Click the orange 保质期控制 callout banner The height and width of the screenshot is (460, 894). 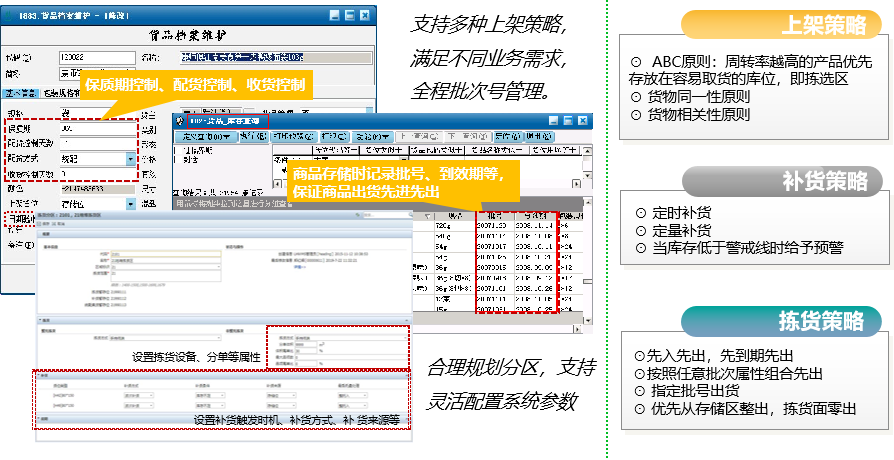tap(195, 84)
